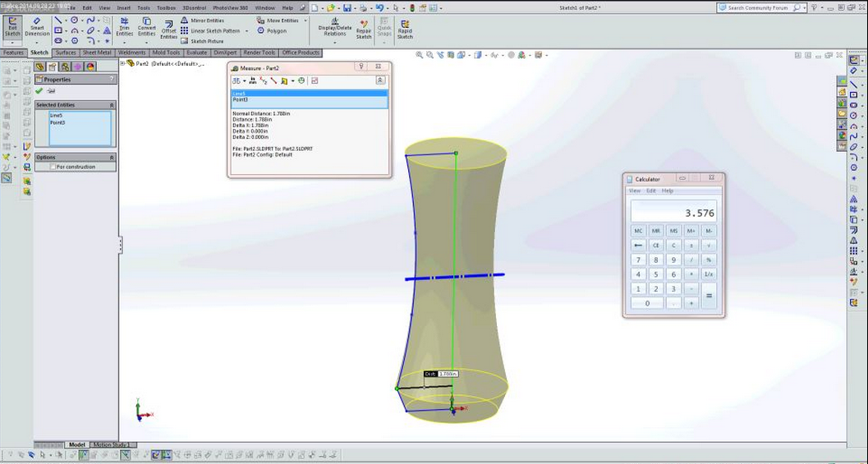Viewport: 868px width, 464px height.
Task: Select Line5 in the Measure list
Action: pos(310,94)
